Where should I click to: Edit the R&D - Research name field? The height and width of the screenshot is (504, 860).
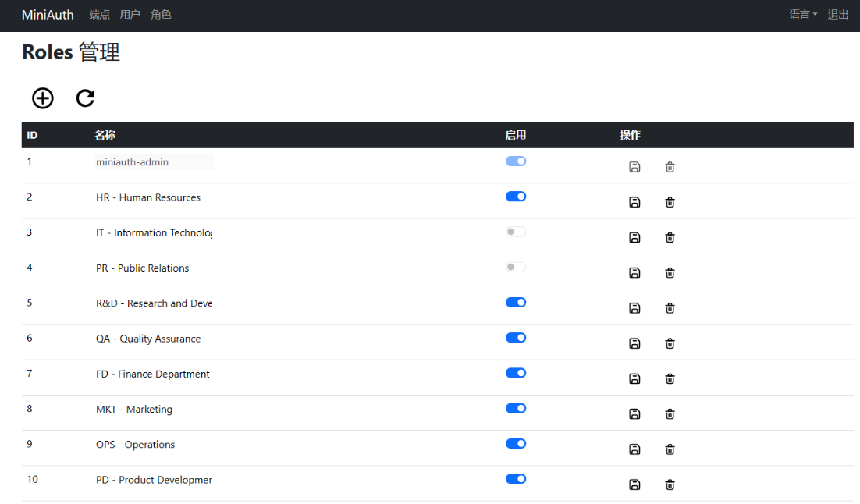click(154, 303)
